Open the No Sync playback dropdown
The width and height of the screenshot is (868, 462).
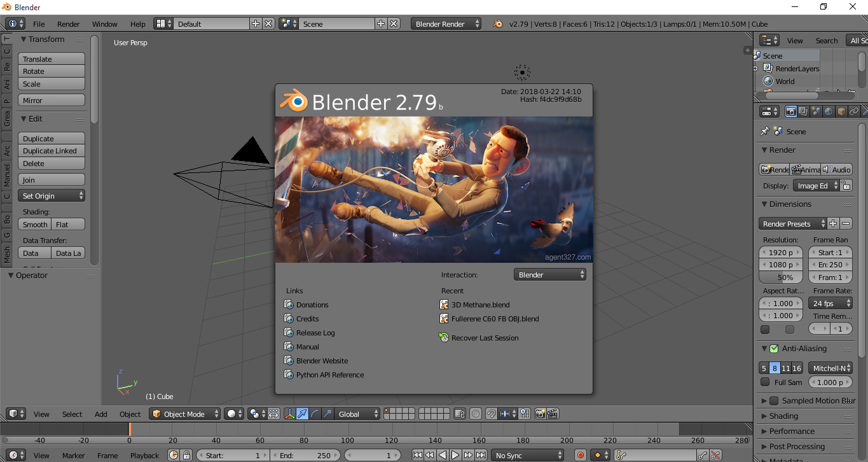pos(529,456)
